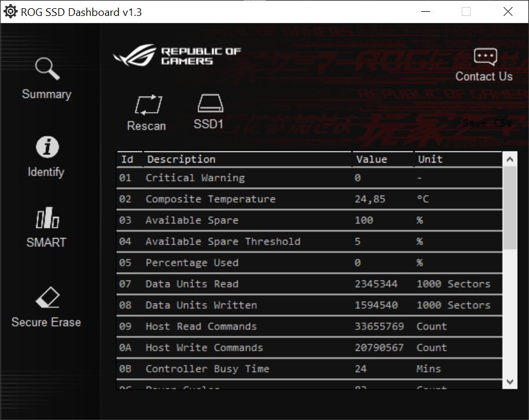Click the gear icon in title bar
This screenshot has height=420, width=529.
(x=11, y=12)
